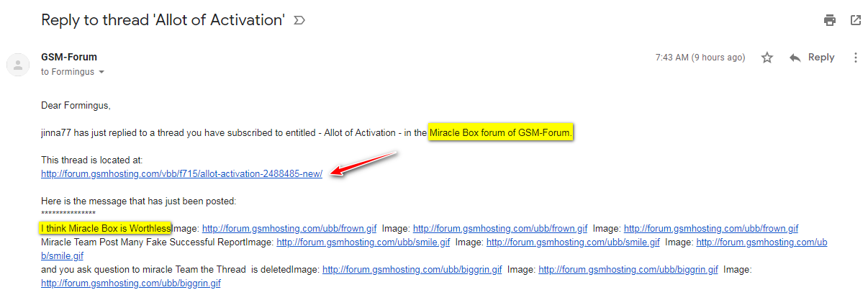Screen dimensions: 868x295
Task: Click the highlighted 'Miracle Box forum of GSM-Forum' text
Action: click(x=501, y=133)
